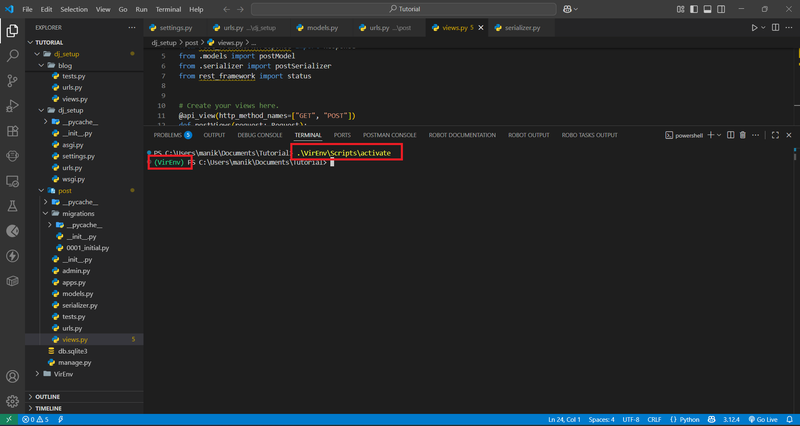The width and height of the screenshot is (800, 426).
Task: Open the Testing flask icon view
Action: 12,206
